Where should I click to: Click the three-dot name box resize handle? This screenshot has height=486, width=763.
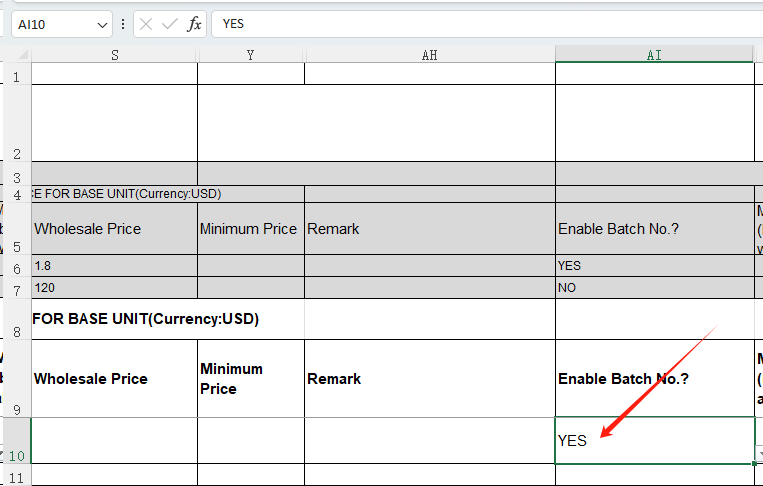click(x=123, y=24)
